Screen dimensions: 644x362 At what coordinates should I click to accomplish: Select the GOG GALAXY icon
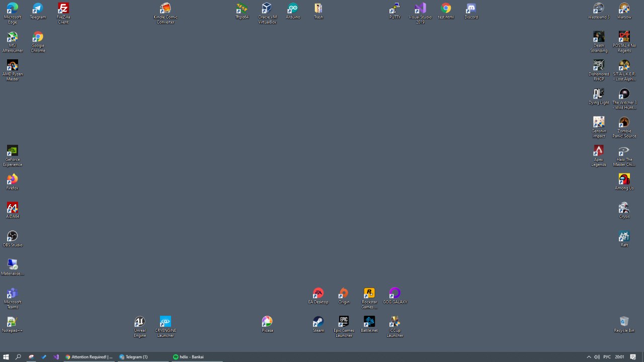coord(395,296)
